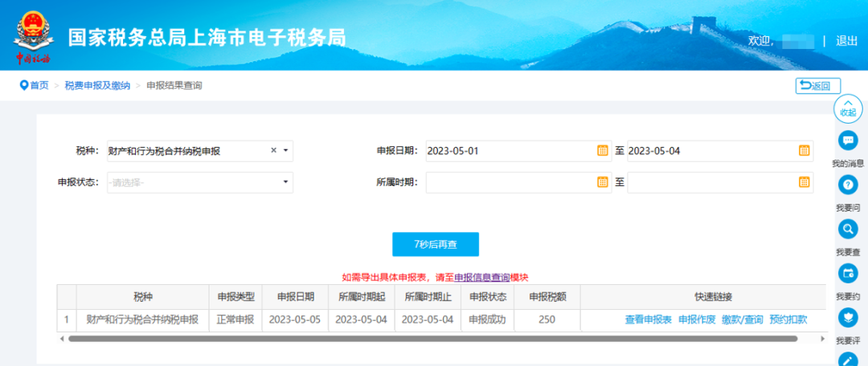The width and height of the screenshot is (868, 366).
Task: Open the 查看申报表 link in results row
Action: (648, 319)
